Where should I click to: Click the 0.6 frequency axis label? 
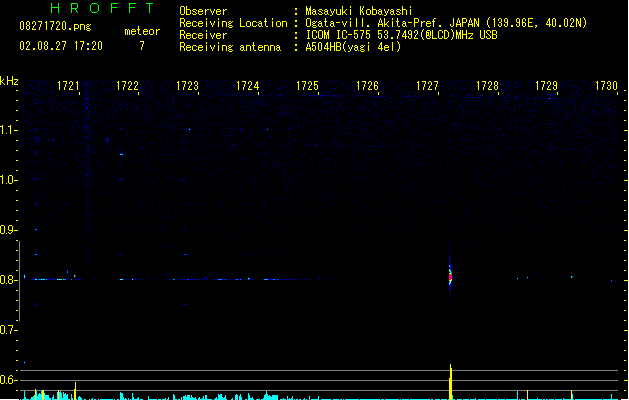pyautogui.click(x=8, y=380)
